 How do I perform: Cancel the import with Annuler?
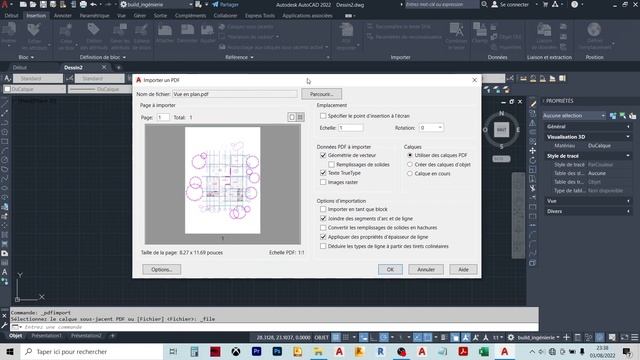[x=426, y=269]
